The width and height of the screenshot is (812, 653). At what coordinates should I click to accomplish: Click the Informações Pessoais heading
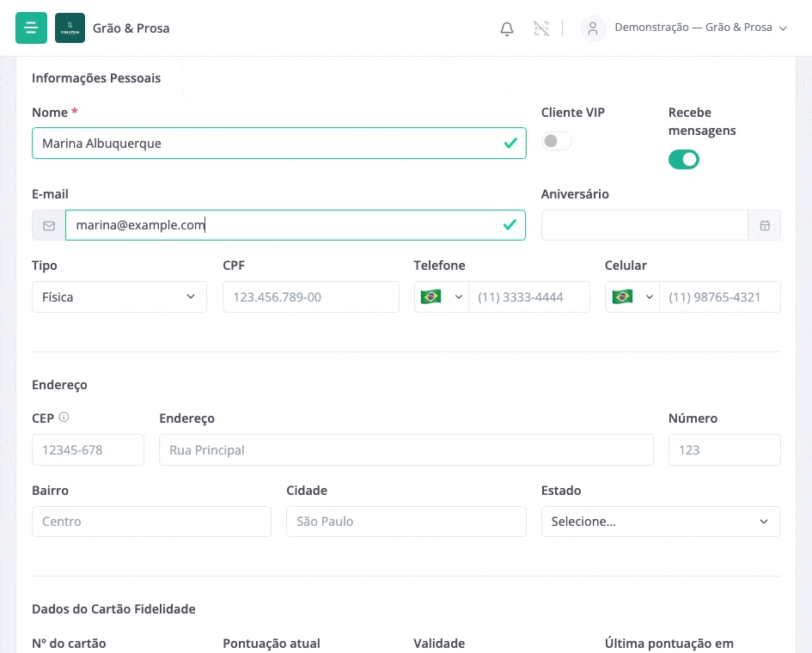tap(96, 78)
